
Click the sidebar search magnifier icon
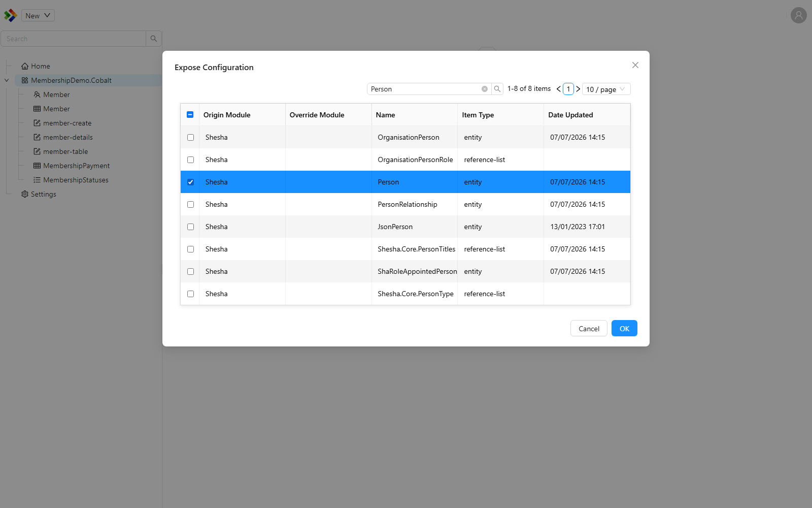[x=154, y=39]
